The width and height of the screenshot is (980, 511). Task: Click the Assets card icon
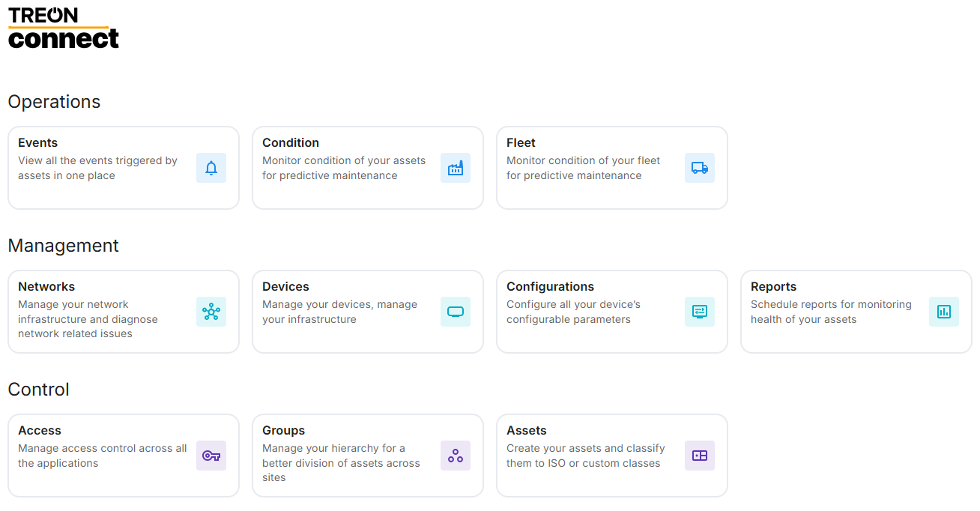pyautogui.click(x=700, y=456)
